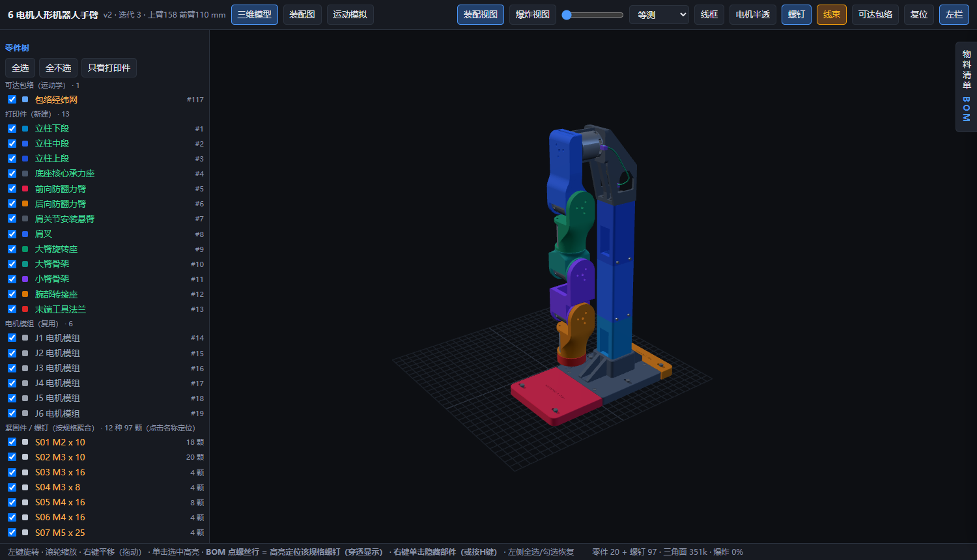Viewport: 977px width, 560px height.
Task: Collapse the sidebar with 左栏 button
Action: (x=954, y=14)
